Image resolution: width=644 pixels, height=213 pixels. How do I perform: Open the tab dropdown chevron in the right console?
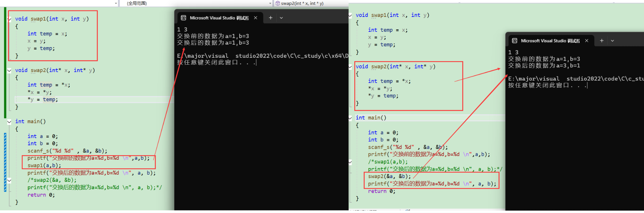click(x=613, y=41)
